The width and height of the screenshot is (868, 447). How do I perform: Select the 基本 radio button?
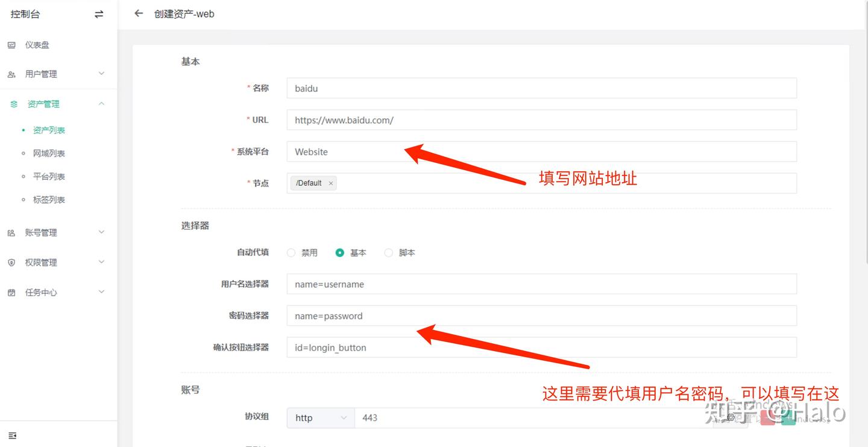click(339, 252)
